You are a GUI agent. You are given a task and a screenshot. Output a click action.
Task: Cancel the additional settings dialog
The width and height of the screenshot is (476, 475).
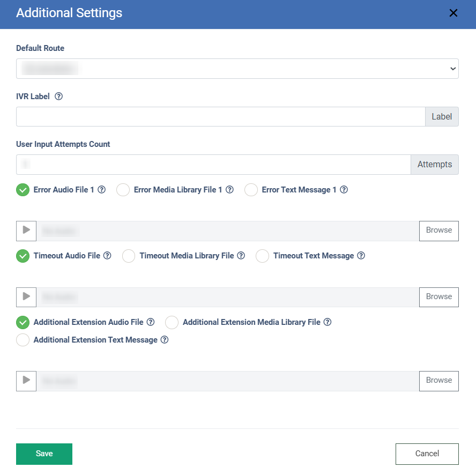click(x=427, y=454)
